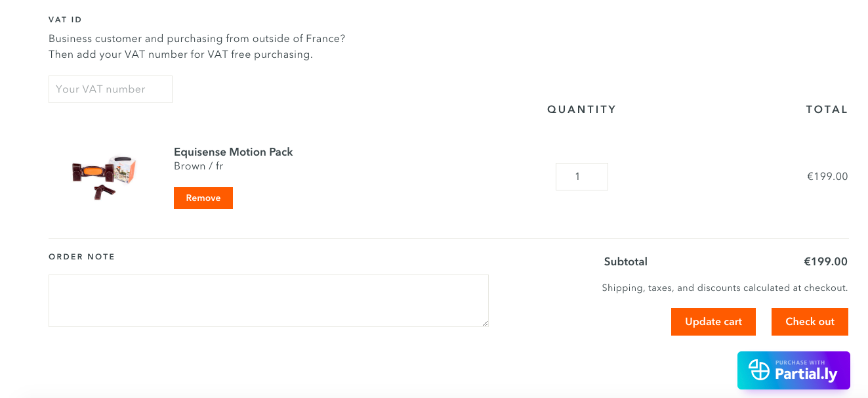Click the shipping and taxes checkout note
Image resolution: width=868 pixels, height=398 pixels.
[x=725, y=288]
